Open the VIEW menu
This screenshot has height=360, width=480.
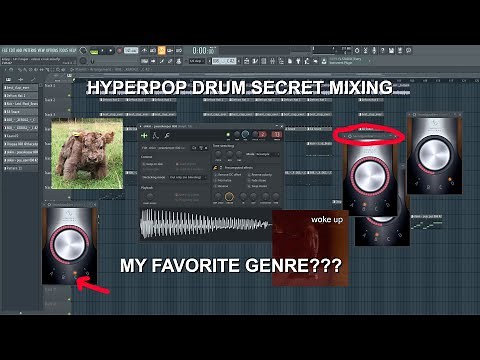41,50
